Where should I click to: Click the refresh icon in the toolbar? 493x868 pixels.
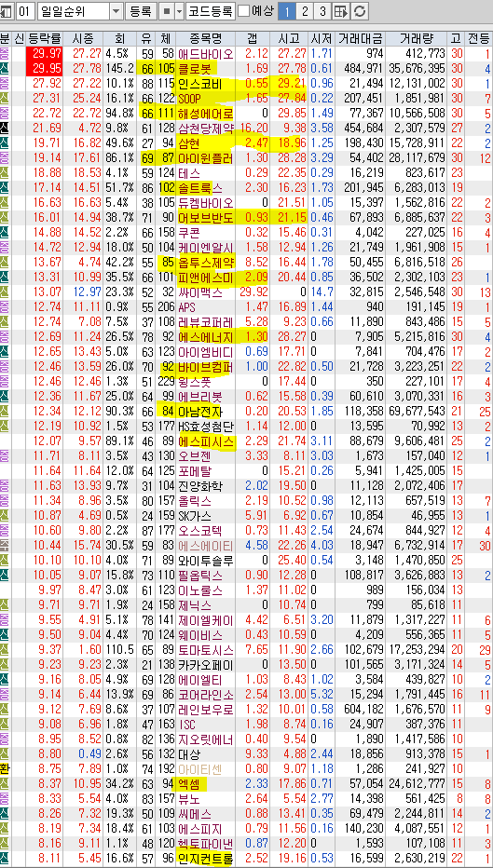tap(360, 10)
